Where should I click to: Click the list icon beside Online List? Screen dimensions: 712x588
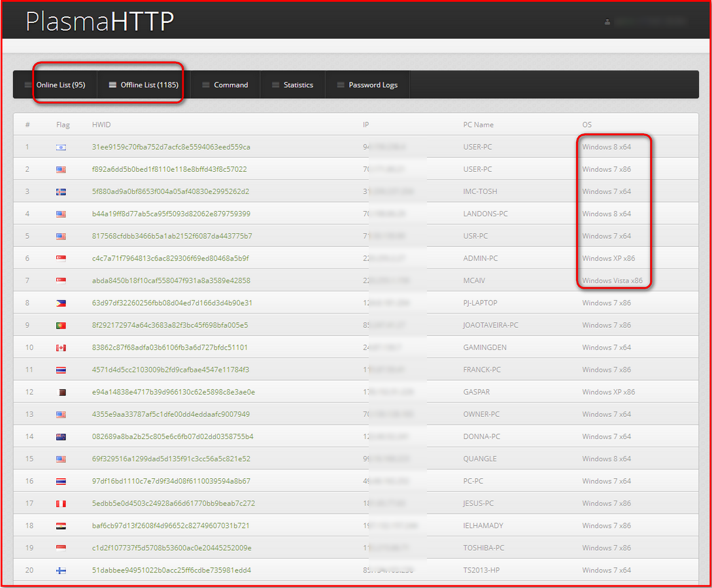[27, 85]
